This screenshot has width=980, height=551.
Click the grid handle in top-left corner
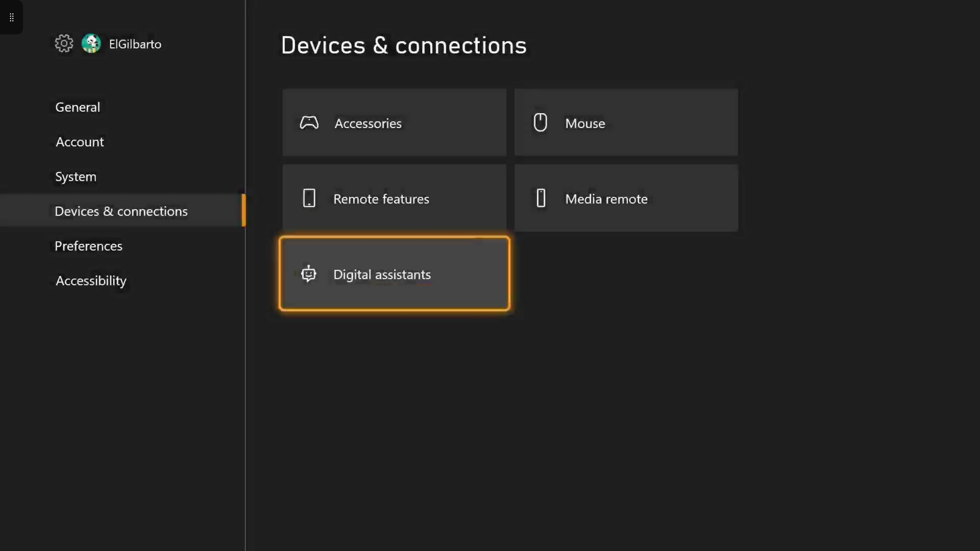pos(11,17)
